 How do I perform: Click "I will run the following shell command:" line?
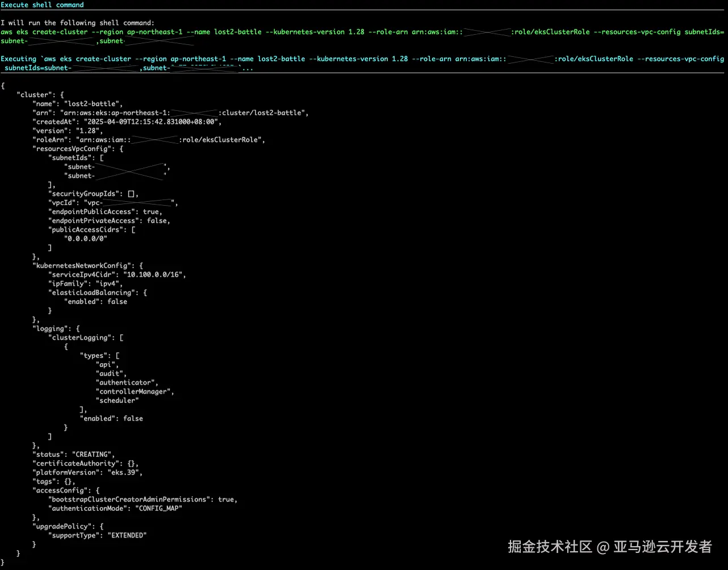77,23
